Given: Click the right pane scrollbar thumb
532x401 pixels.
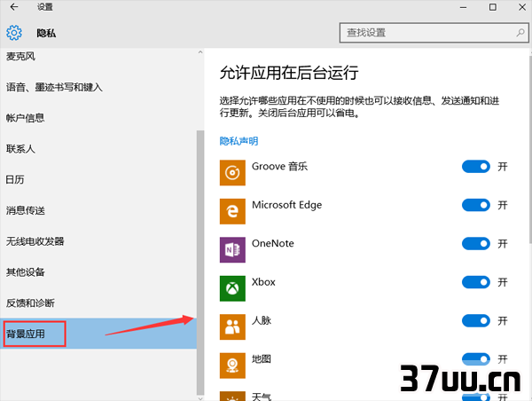Looking at the screenshot, I should point(530,149).
